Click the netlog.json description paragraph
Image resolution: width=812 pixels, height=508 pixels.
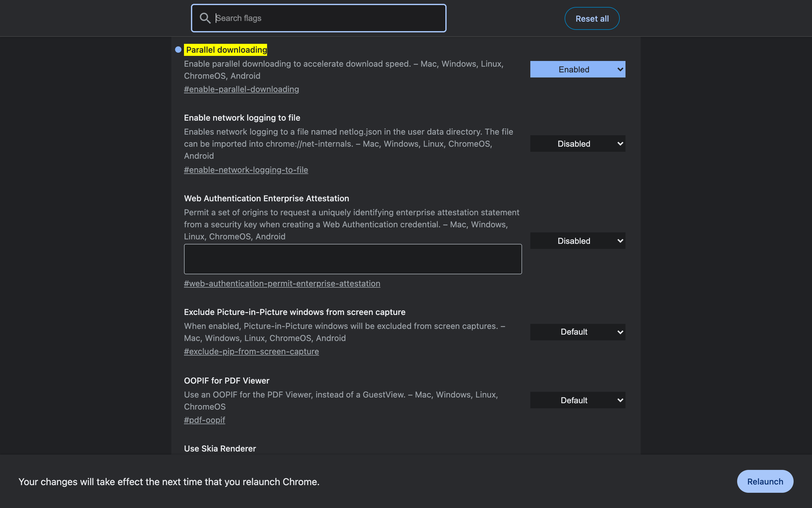click(x=348, y=144)
